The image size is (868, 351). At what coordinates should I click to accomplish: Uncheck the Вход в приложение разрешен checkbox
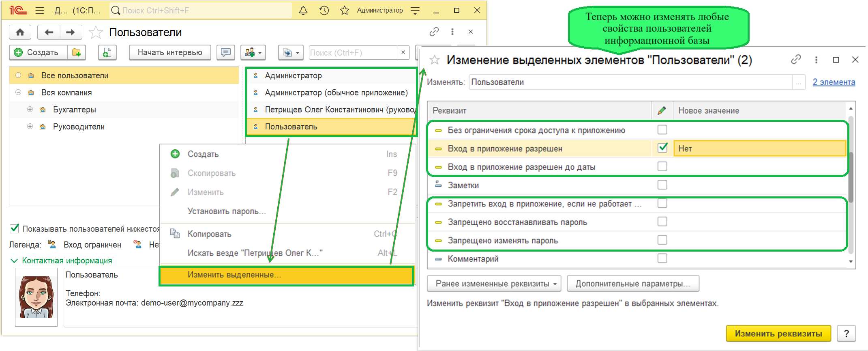click(662, 148)
